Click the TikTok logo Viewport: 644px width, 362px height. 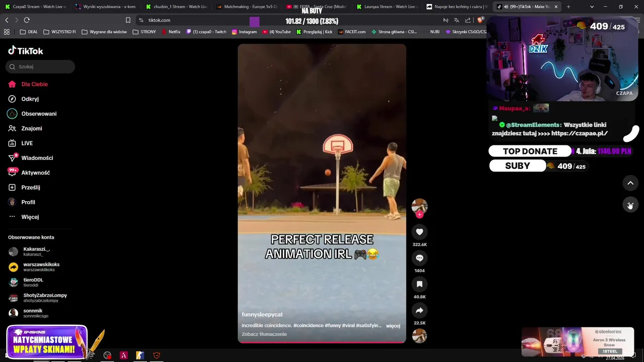click(x=26, y=50)
